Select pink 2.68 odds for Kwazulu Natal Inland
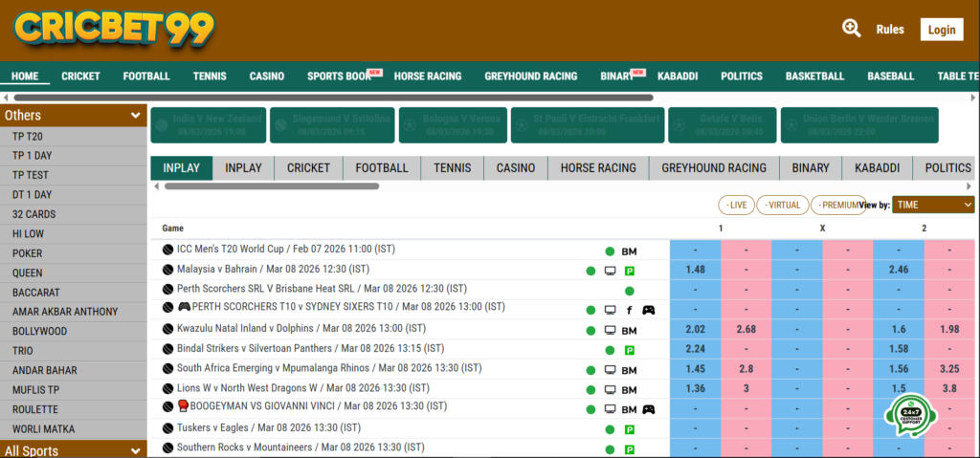The width and height of the screenshot is (980, 458). coord(746,329)
